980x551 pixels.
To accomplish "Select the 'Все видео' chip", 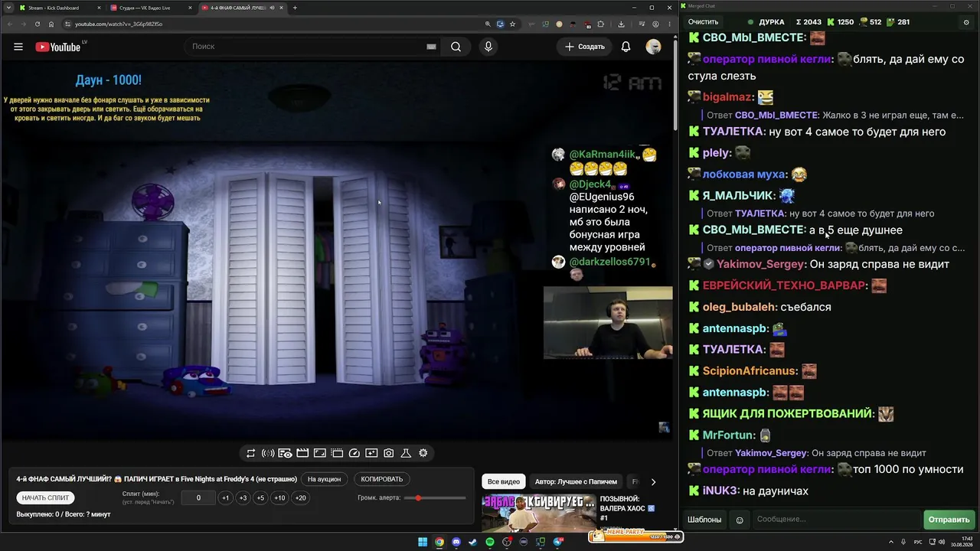I will tap(504, 482).
